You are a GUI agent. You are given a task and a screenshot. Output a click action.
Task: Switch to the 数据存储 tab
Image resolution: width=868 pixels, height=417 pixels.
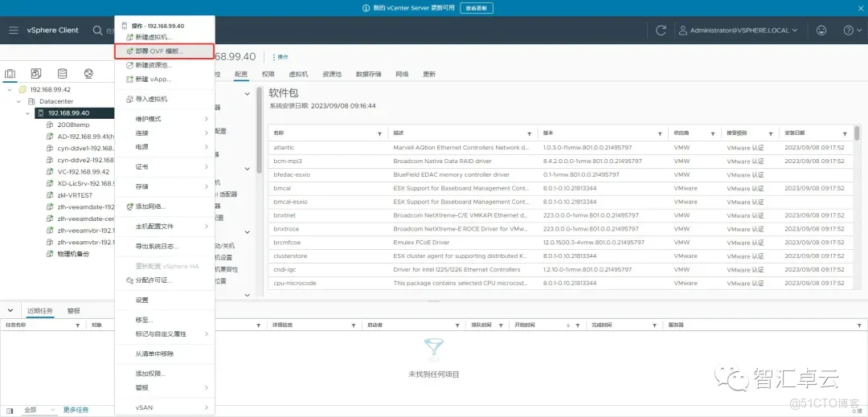pos(368,74)
